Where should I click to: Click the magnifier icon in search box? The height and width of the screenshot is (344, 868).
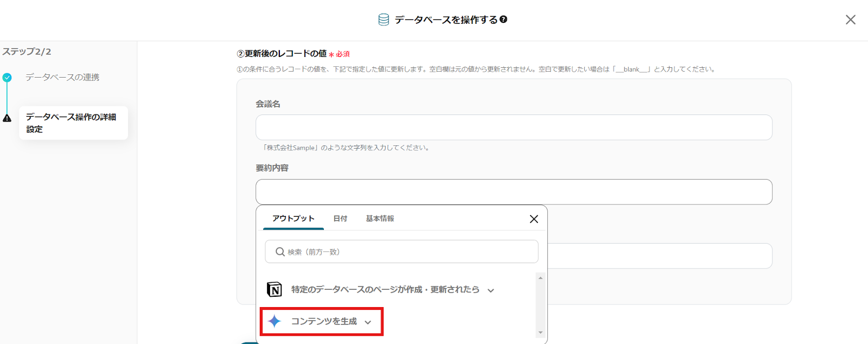pyautogui.click(x=280, y=252)
